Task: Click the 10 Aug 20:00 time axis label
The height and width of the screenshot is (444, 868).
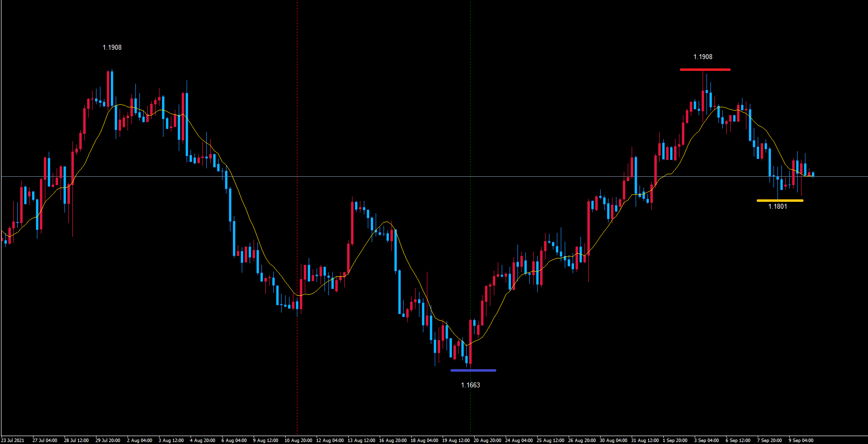Action: (298, 440)
